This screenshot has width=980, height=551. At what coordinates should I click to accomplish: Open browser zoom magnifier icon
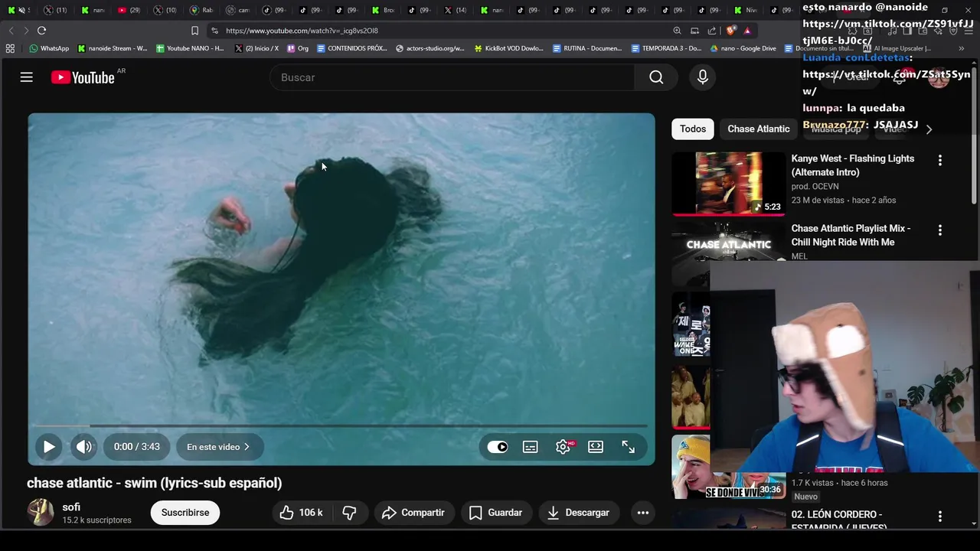coord(677,31)
